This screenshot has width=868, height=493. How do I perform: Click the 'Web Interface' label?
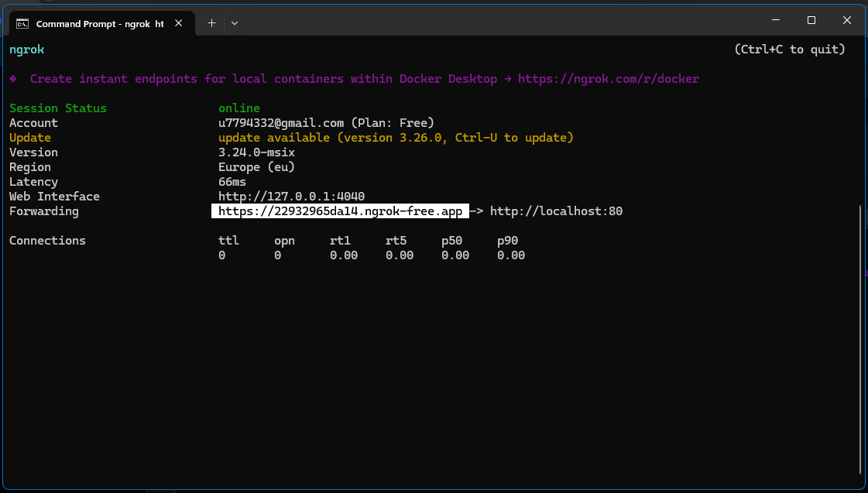54,197
